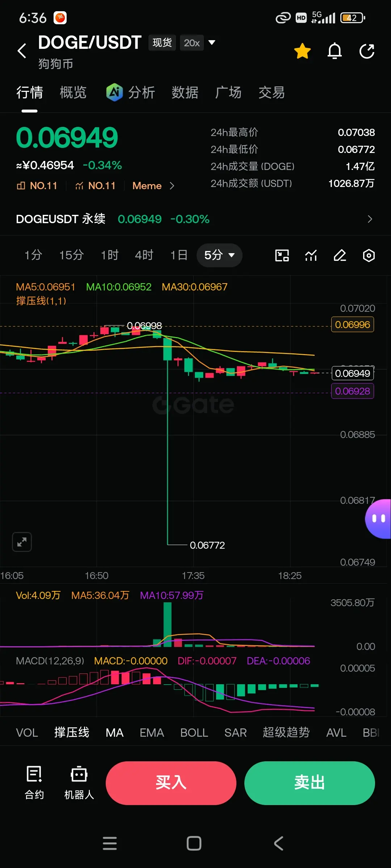This screenshot has height=868, width=391.
Task: Tap the large price 0.06949
Action: (x=67, y=138)
